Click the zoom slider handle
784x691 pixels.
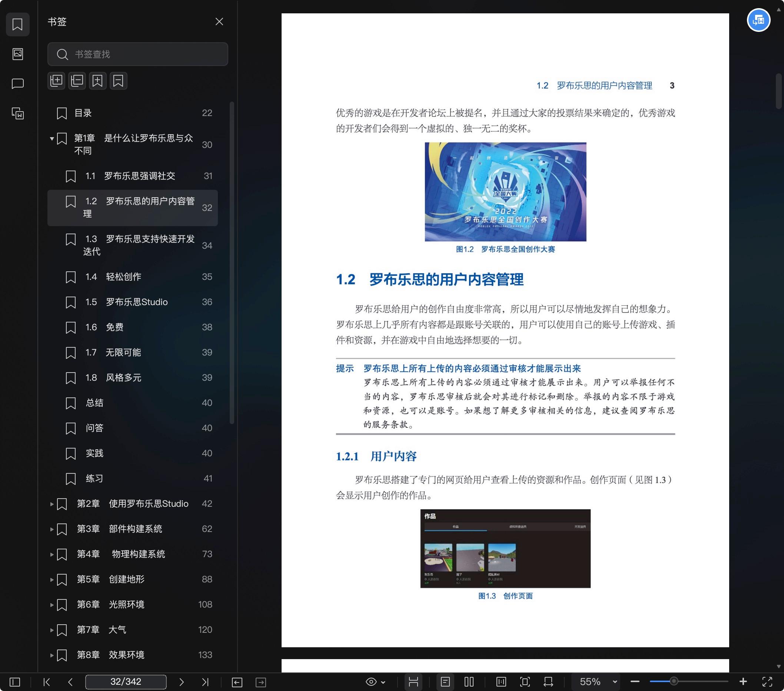674,681
